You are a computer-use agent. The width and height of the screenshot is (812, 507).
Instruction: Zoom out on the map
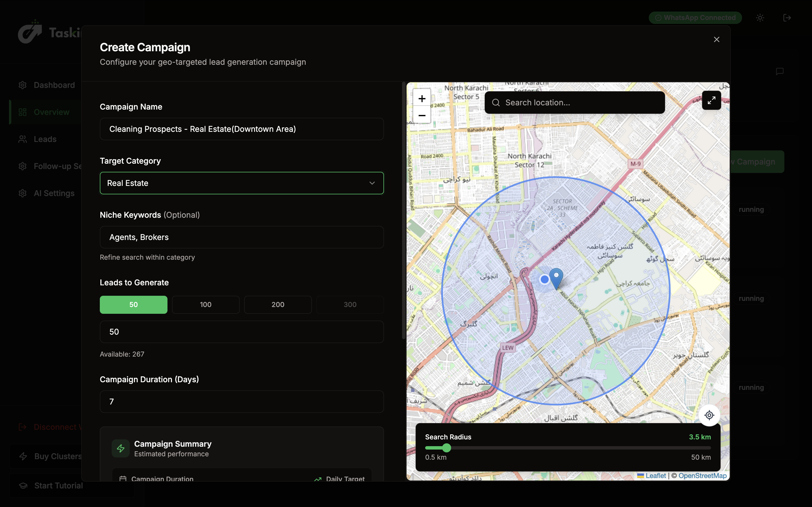pyautogui.click(x=422, y=115)
